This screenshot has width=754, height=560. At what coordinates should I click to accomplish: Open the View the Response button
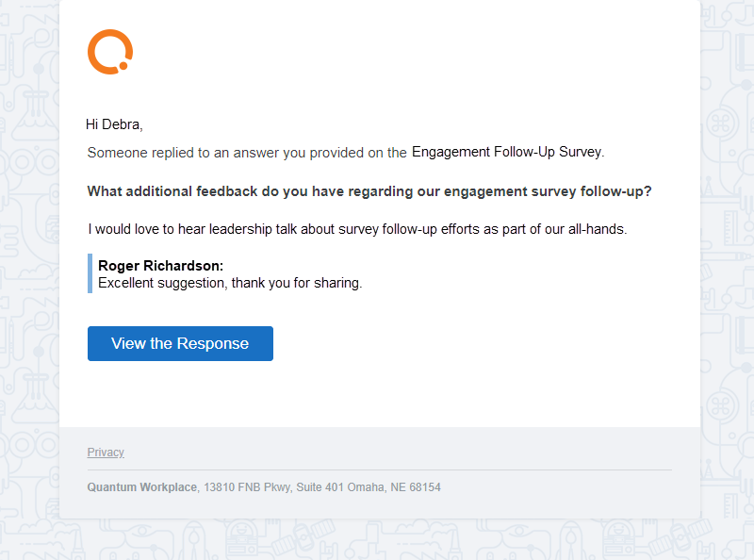click(180, 343)
